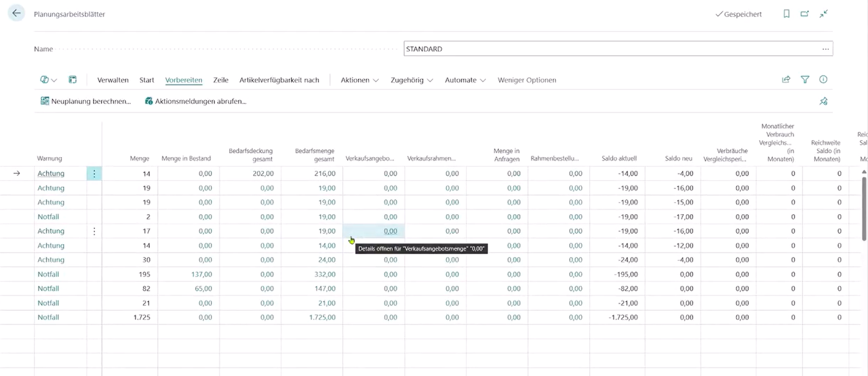The height and width of the screenshot is (376, 868).
Task: Click the bookmark icon
Action: click(786, 14)
